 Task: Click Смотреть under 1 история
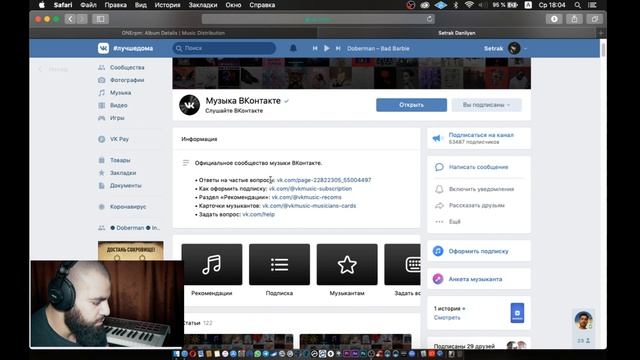447,318
